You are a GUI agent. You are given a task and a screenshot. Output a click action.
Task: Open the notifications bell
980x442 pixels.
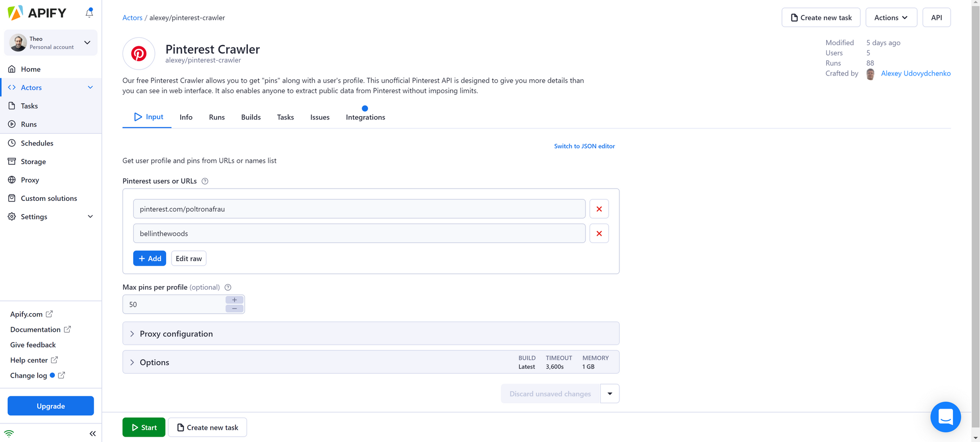tap(89, 13)
